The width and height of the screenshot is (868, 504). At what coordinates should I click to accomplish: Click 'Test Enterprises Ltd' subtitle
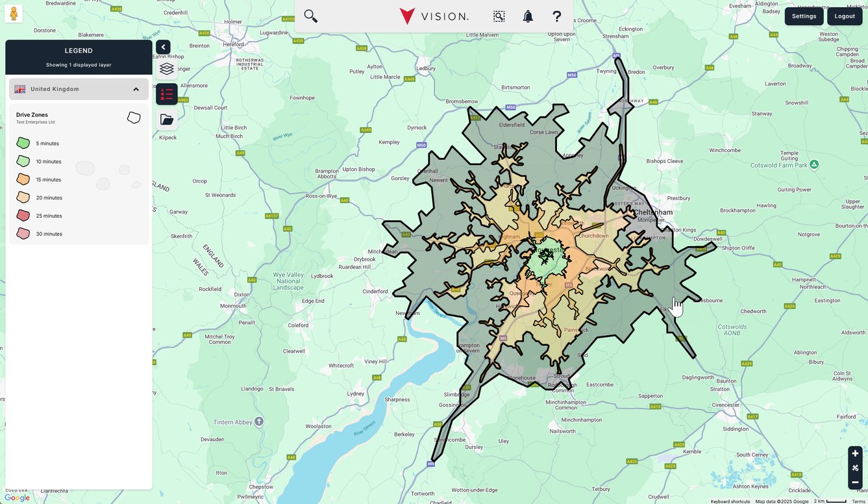(x=35, y=122)
